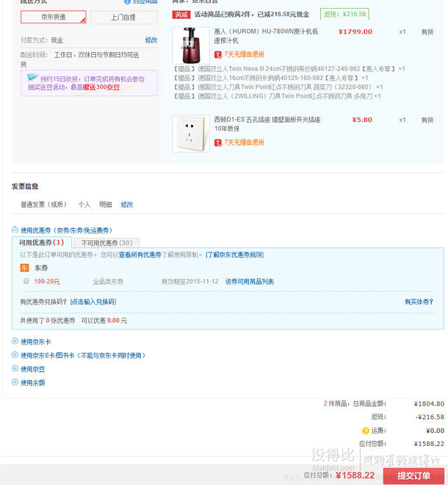Click the gift line Twin Nova III 24cm炒锅

289,69
